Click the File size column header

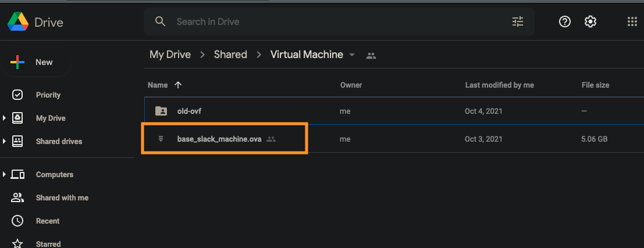(595, 85)
